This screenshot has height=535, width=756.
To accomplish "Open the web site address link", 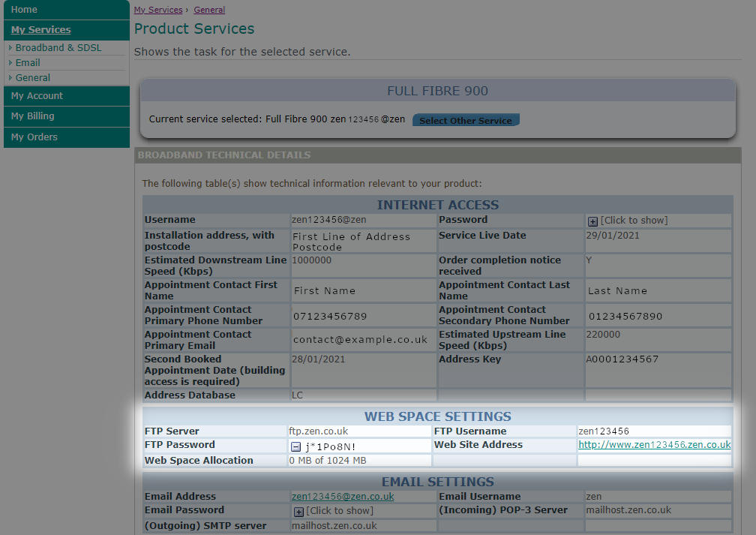I will (654, 445).
